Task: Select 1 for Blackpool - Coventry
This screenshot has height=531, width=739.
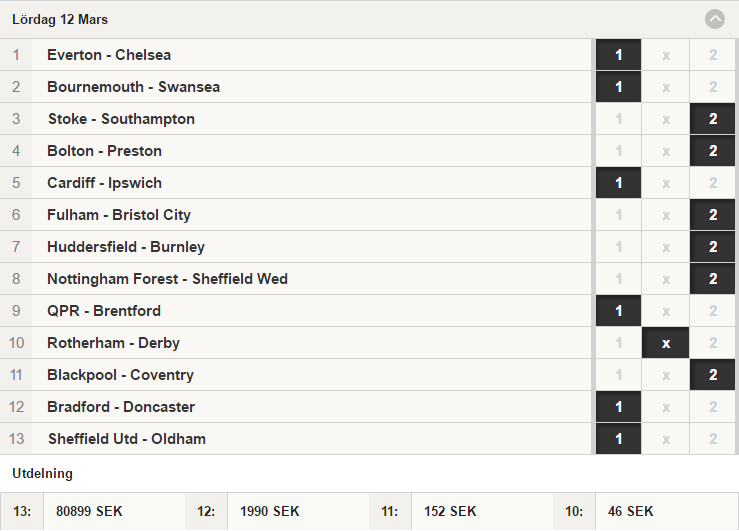Action: click(618, 375)
